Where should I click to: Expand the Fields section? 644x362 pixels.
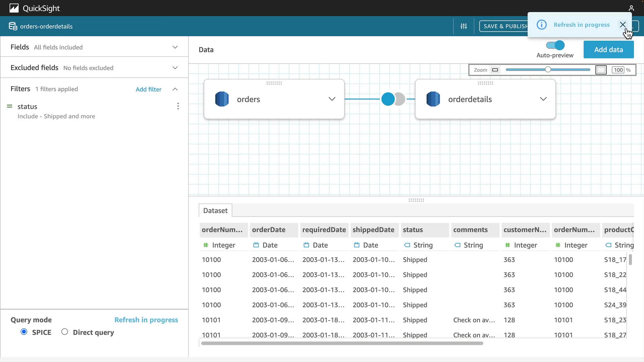tap(175, 47)
